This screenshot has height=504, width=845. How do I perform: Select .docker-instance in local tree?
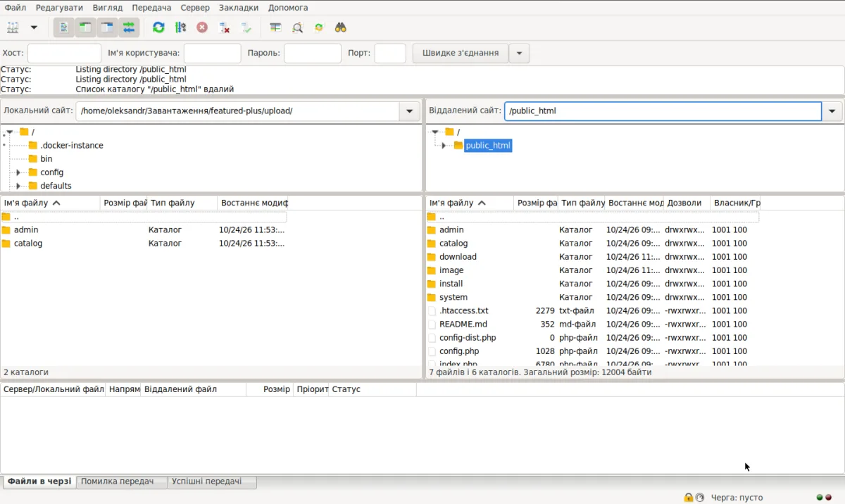click(72, 146)
